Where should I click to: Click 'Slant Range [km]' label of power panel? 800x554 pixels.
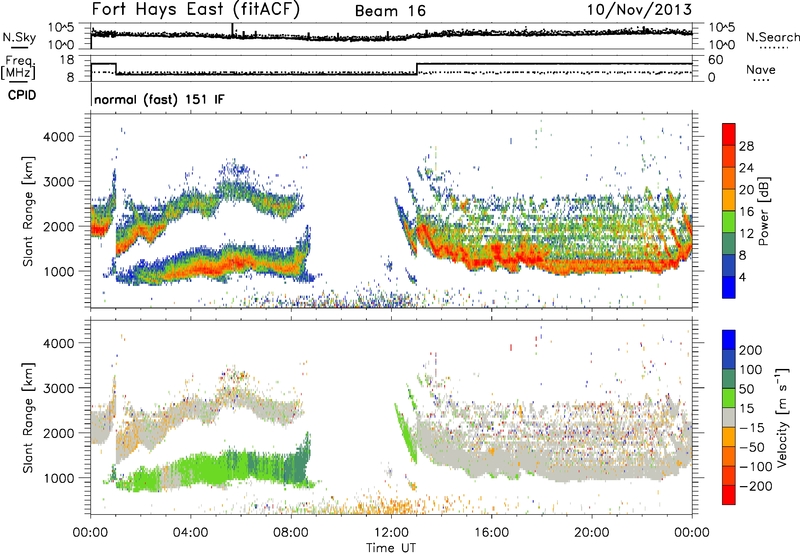point(28,211)
